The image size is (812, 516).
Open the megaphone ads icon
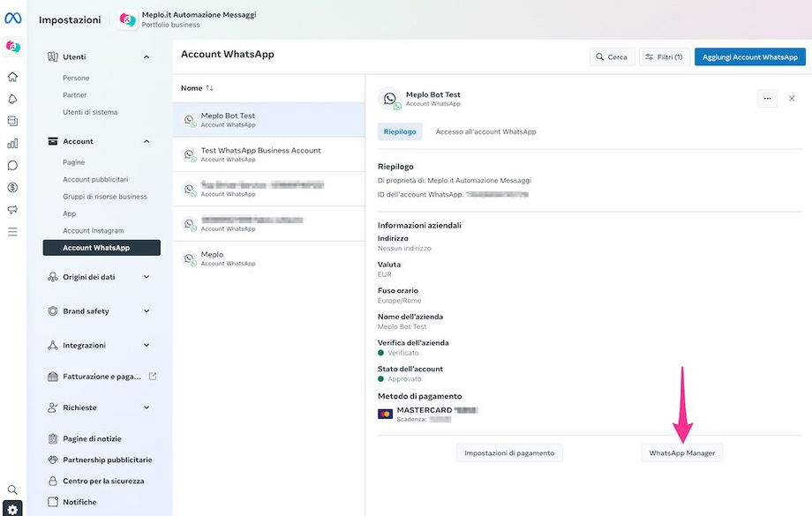[x=12, y=209]
